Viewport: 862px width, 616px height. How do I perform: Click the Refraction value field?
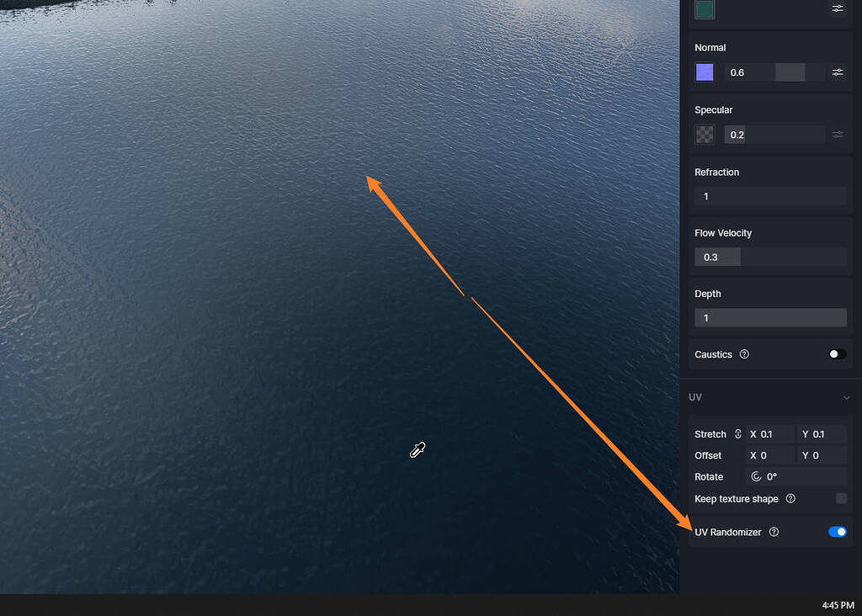(770, 196)
